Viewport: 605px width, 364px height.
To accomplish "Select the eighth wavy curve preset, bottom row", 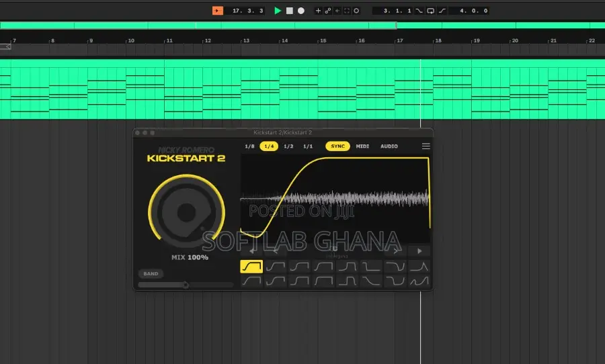I will click(x=419, y=281).
